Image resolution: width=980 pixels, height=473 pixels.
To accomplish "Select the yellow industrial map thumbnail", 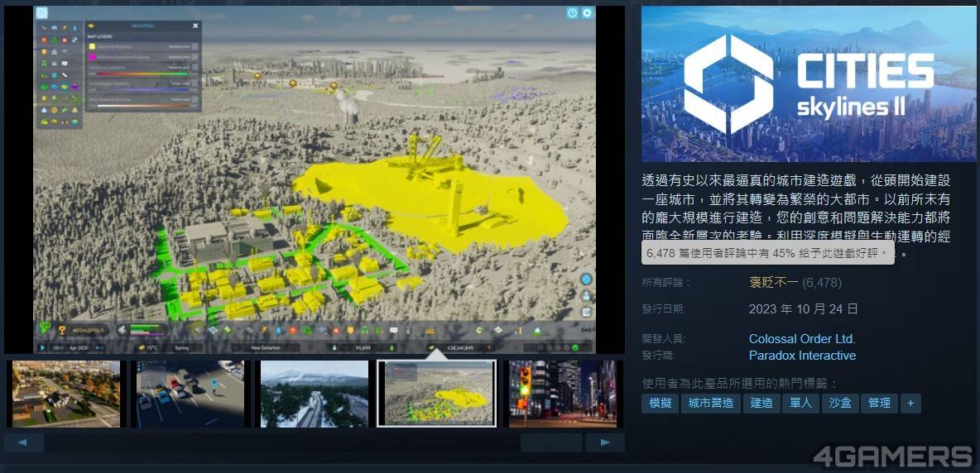I will (437, 394).
